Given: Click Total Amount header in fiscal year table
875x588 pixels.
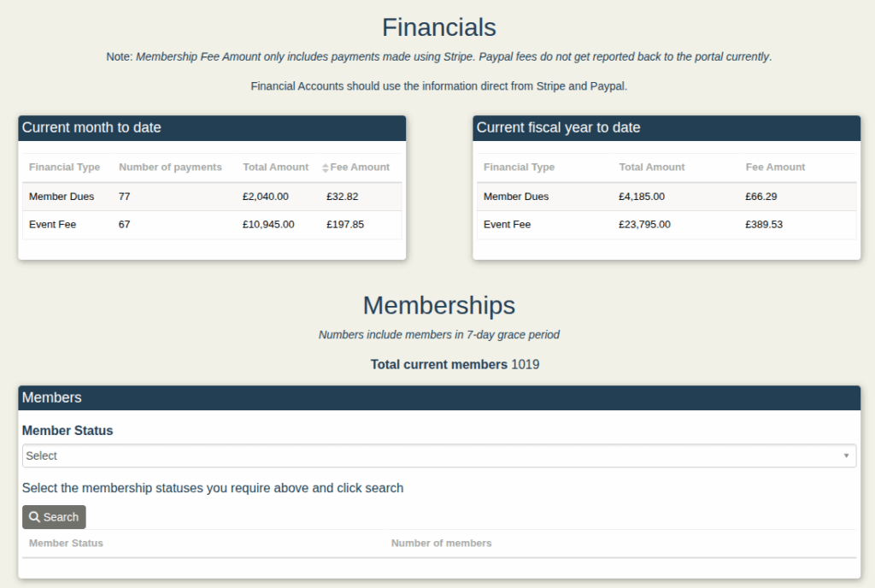Looking at the screenshot, I should [x=651, y=168].
